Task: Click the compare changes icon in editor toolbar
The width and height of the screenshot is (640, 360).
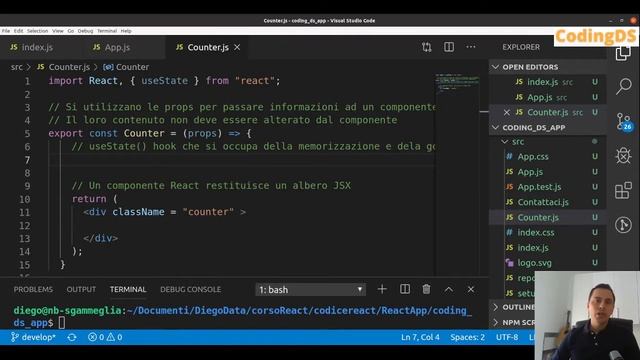Action: click(427, 47)
